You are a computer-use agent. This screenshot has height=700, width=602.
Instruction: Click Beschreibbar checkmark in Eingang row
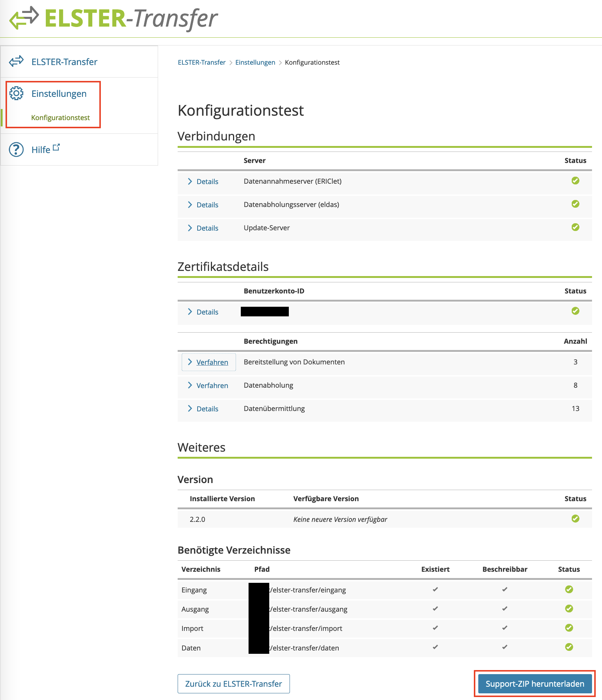coord(504,589)
